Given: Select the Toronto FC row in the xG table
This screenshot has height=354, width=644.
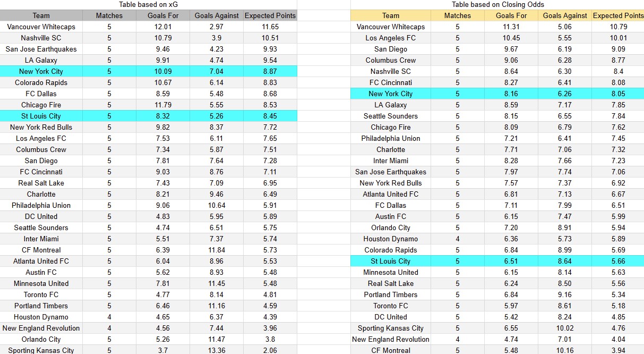Looking at the screenshot, I should [x=41, y=294].
